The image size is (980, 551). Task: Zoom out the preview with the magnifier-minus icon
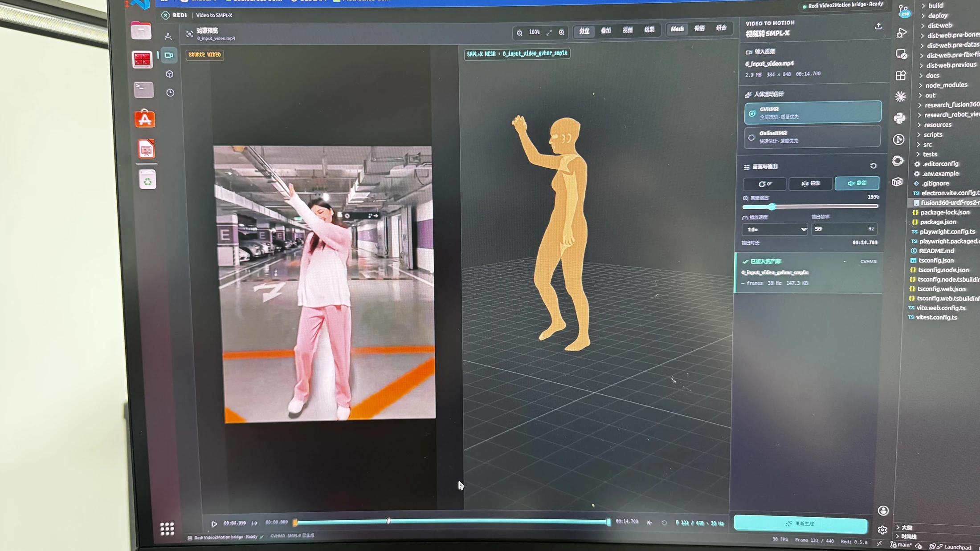click(519, 32)
